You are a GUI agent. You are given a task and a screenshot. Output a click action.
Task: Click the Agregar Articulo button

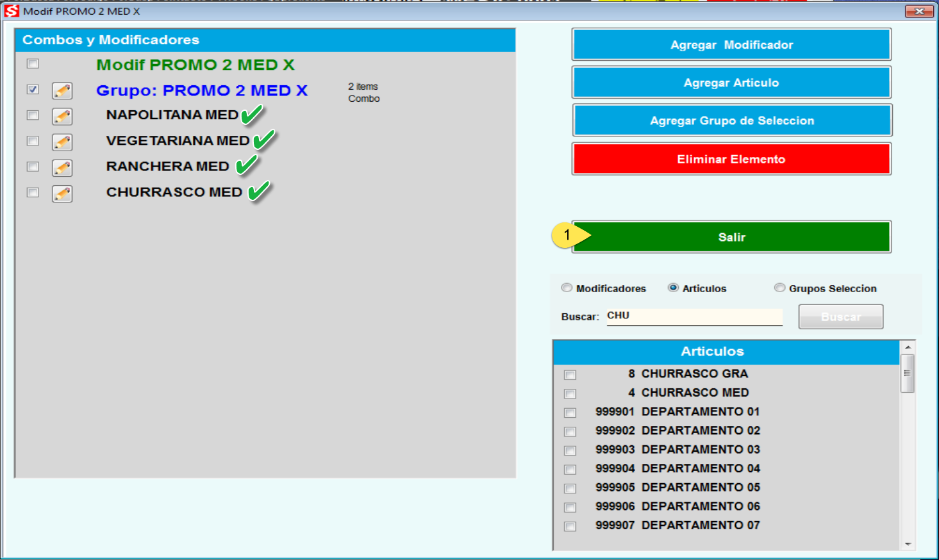coord(731,82)
